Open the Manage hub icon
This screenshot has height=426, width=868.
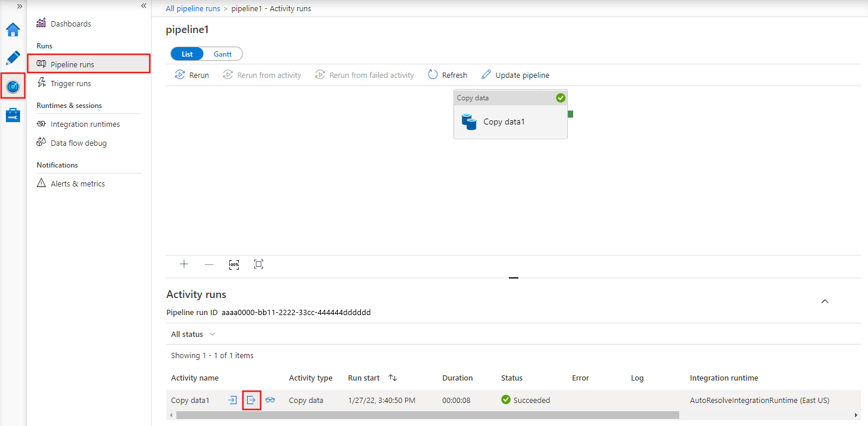click(13, 115)
